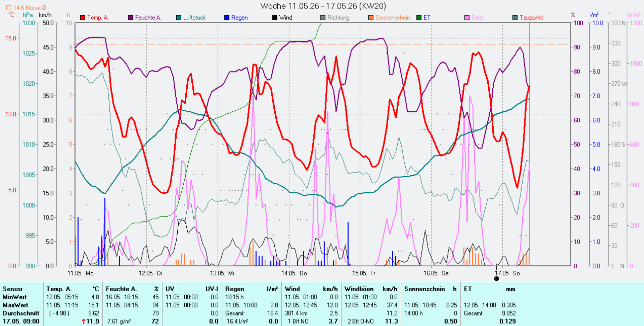Click the black time marker below 17.05.
The height and width of the screenshot is (326, 644).
pos(496,278)
